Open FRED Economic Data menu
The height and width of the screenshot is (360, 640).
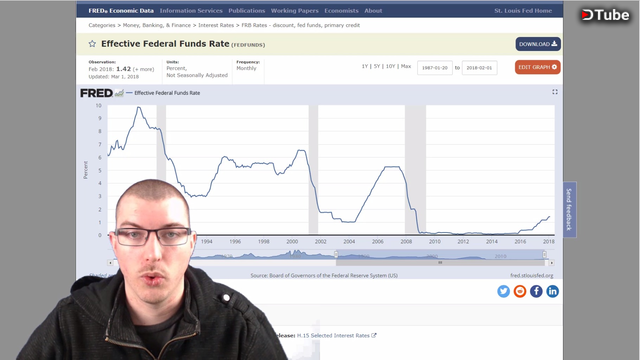point(121,11)
